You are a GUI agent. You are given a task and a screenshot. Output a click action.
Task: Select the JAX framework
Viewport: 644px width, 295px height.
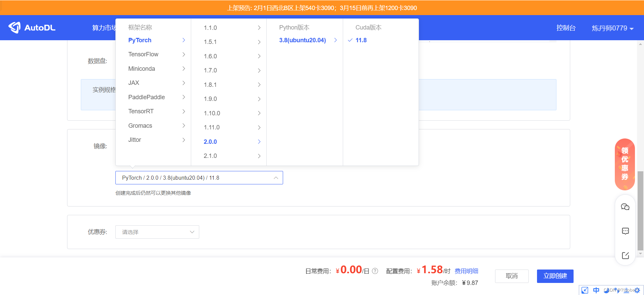pyautogui.click(x=153, y=83)
